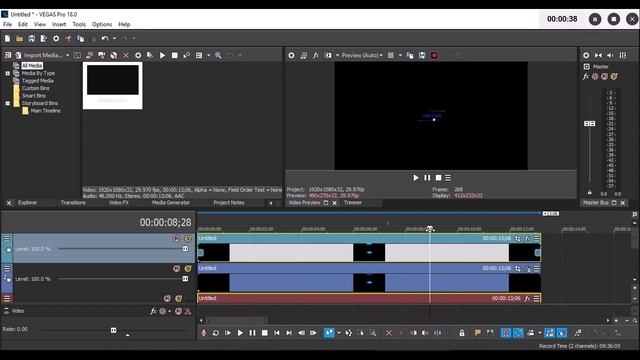Toggle Mute on the red audio track
The height and width of the screenshot is (360, 640).
point(167,299)
